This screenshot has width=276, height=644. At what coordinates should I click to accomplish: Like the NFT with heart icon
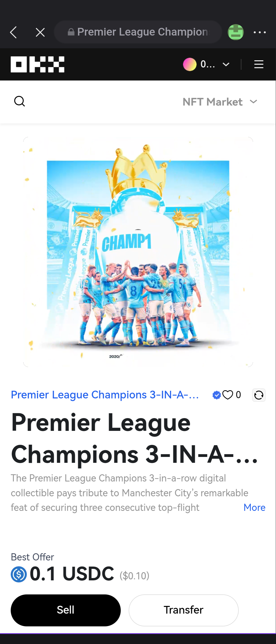pos(228,395)
